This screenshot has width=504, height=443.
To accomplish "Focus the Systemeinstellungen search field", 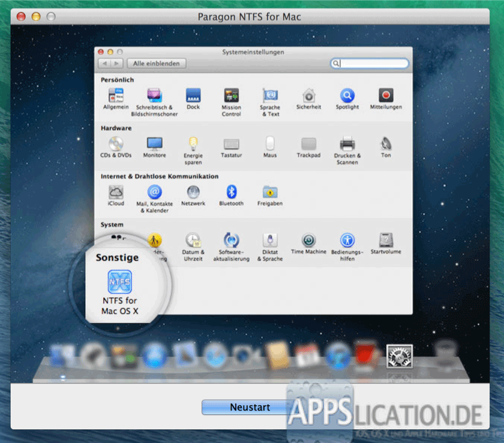I will tap(370, 64).
